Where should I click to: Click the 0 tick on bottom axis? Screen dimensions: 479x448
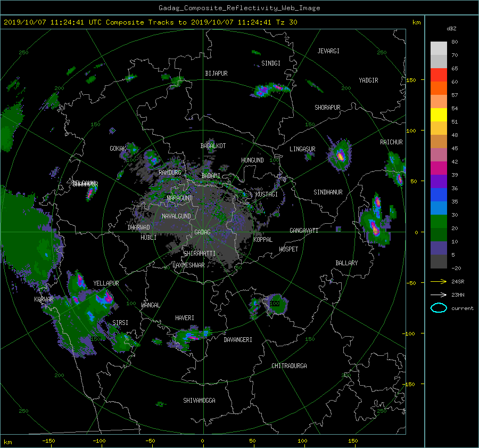[202, 441]
